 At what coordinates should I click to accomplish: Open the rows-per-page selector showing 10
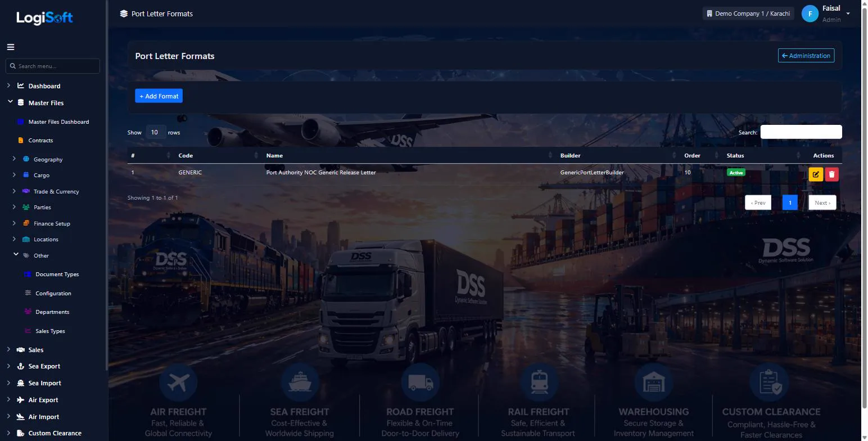tap(155, 132)
